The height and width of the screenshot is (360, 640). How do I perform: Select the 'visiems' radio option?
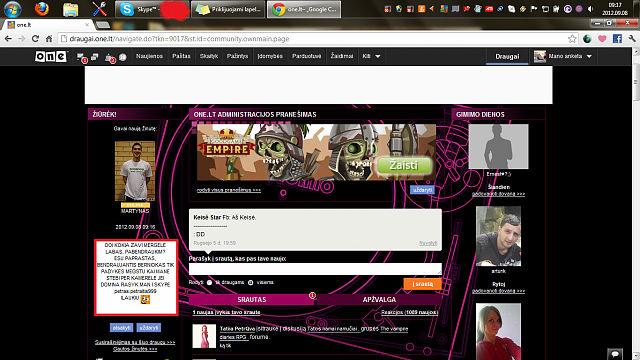click(251, 282)
